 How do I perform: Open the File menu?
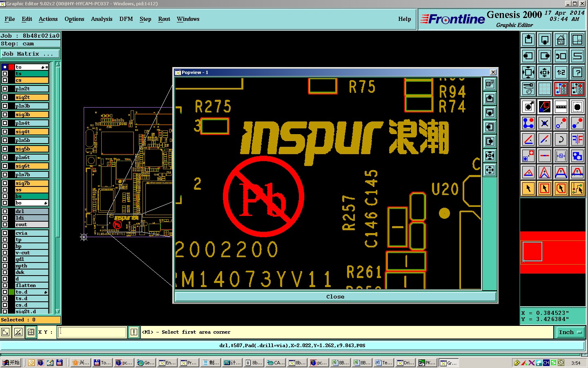10,19
